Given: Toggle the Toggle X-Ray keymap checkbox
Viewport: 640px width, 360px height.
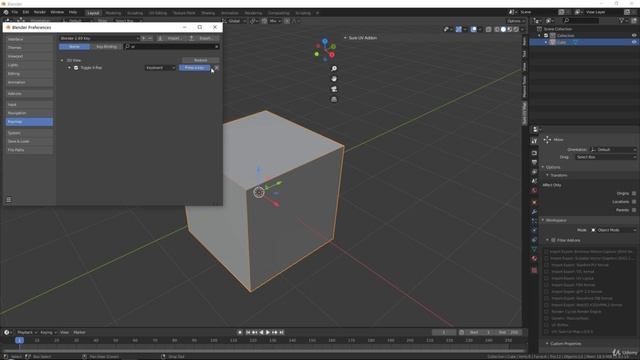Looking at the screenshot, I should coord(76,68).
